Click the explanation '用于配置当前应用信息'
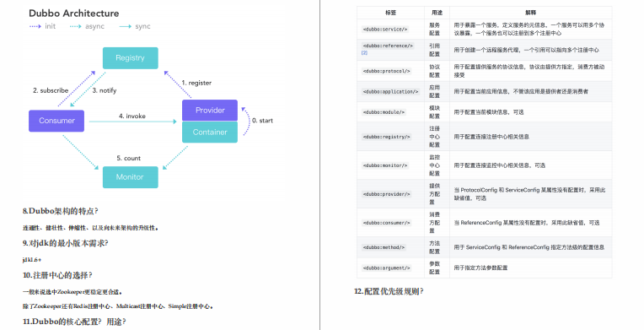The image size is (644, 330). pyautogui.click(x=521, y=91)
